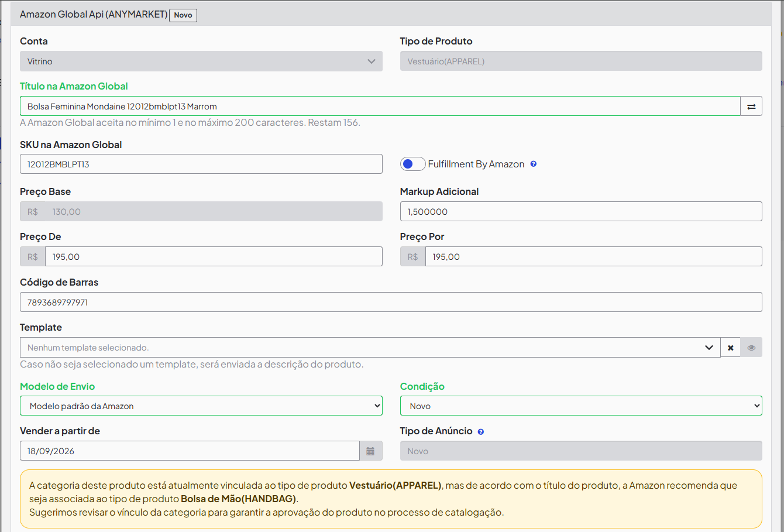The image size is (784, 532).
Task: Click the help icon next to Fulfillment By Amazon
Action: [x=533, y=164]
